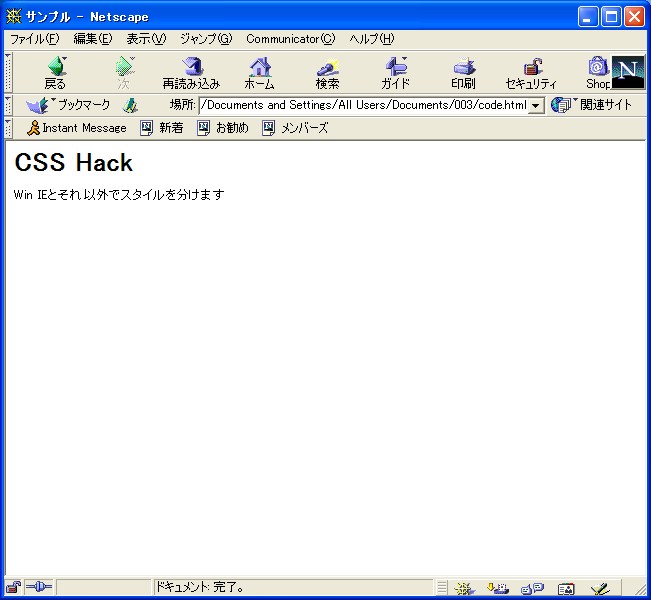
Task: Click the Shop toolbar icon
Action: point(598,73)
